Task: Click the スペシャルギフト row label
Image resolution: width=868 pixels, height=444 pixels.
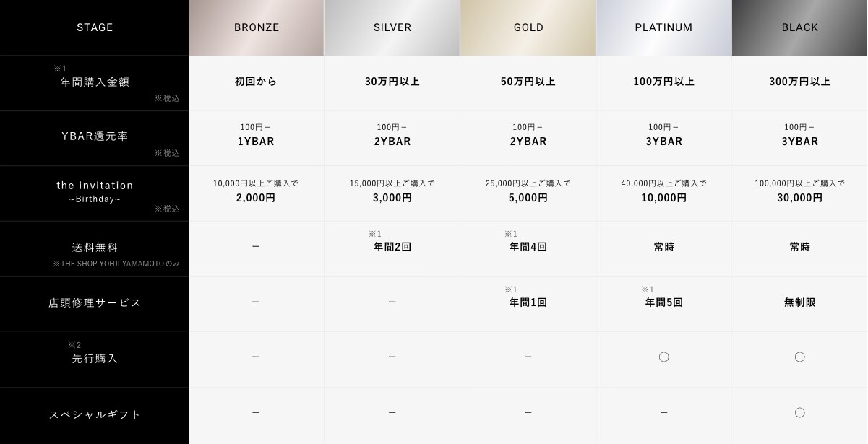Action: point(95,414)
